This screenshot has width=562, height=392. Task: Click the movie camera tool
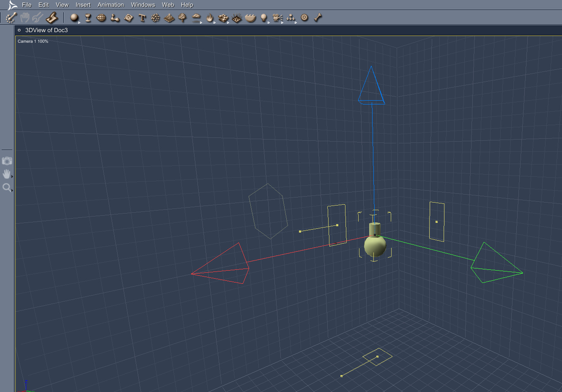point(277,17)
